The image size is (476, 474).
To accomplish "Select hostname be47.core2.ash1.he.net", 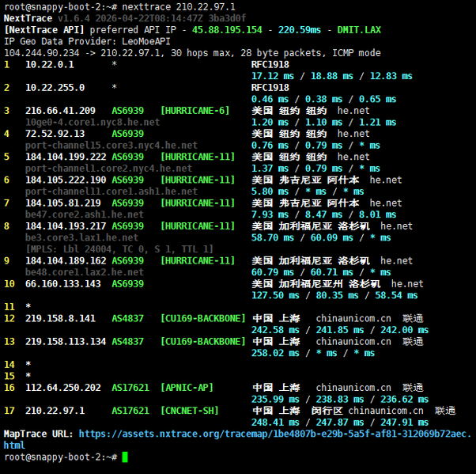I will point(85,214).
